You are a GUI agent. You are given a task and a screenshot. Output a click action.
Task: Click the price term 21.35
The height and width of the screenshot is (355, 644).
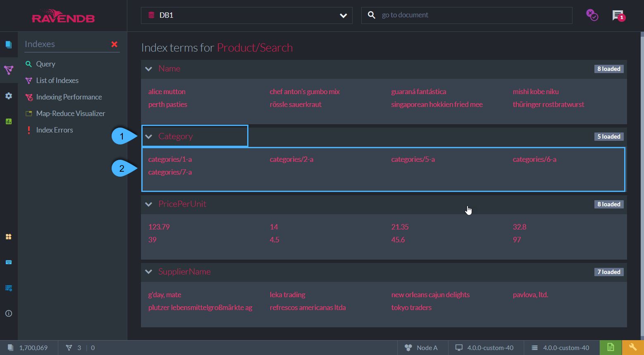400,227
